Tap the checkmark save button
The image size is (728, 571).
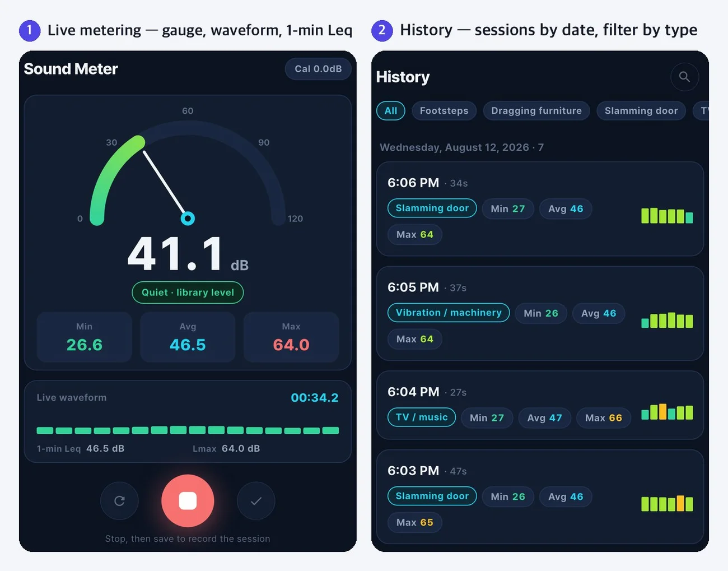click(x=256, y=501)
